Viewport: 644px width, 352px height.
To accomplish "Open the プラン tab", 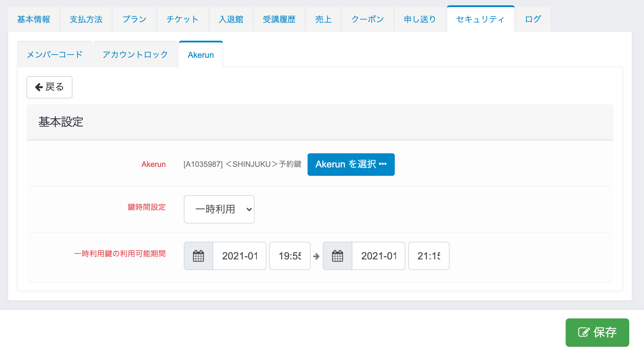I will [134, 19].
